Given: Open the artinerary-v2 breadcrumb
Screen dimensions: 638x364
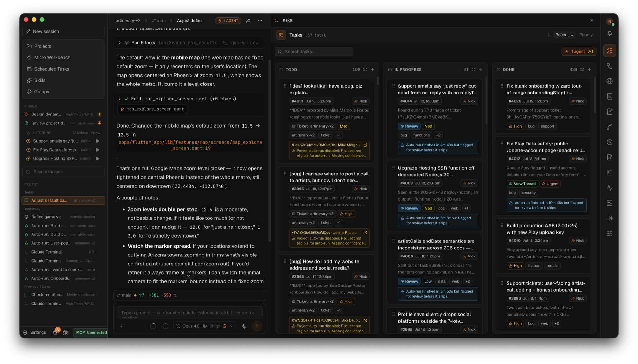Looking at the screenshot, I should pos(128,21).
